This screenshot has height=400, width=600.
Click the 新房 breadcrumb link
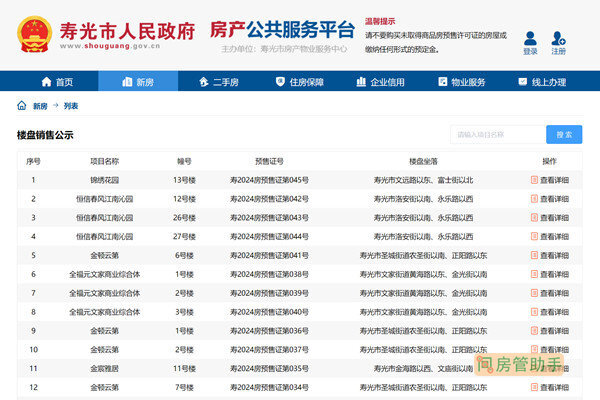[x=40, y=106]
